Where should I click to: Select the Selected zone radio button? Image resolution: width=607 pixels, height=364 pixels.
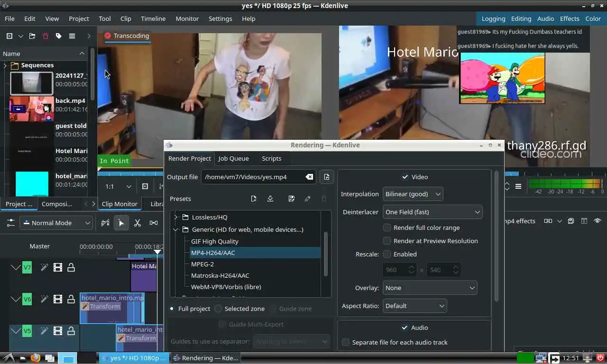tap(218, 309)
